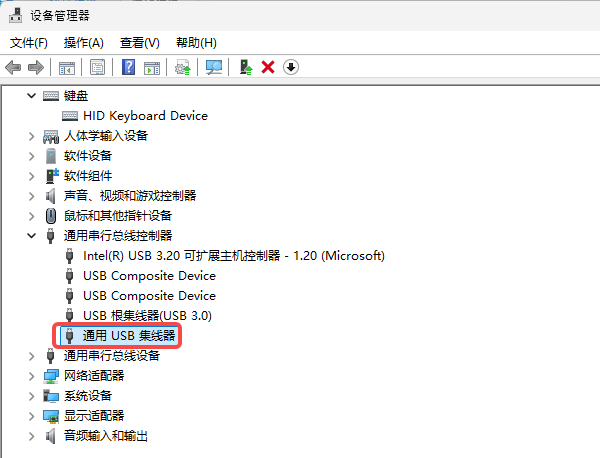600x458 pixels.
Task: Select HID Keyboard Device entry
Action: [145, 116]
